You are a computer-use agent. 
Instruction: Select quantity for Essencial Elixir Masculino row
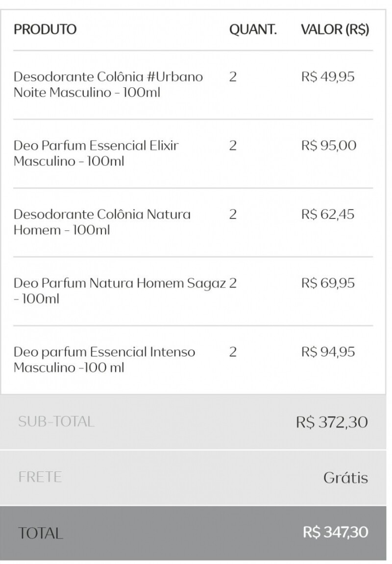click(233, 146)
